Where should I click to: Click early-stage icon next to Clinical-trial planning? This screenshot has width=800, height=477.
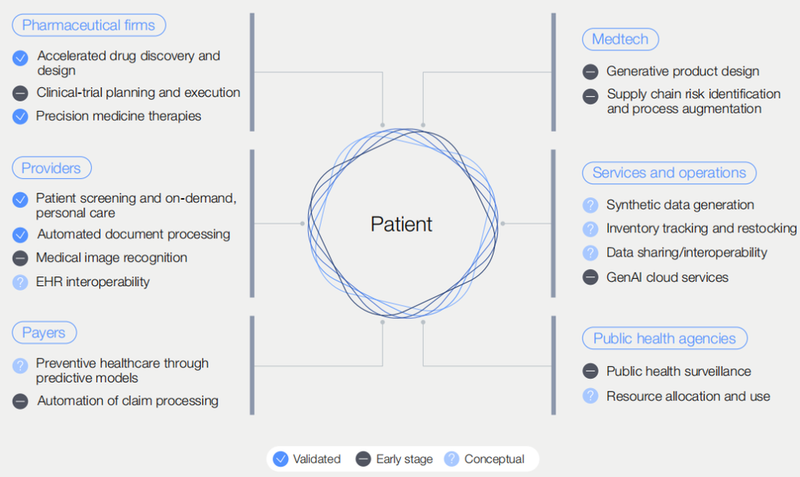coord(20,93)
